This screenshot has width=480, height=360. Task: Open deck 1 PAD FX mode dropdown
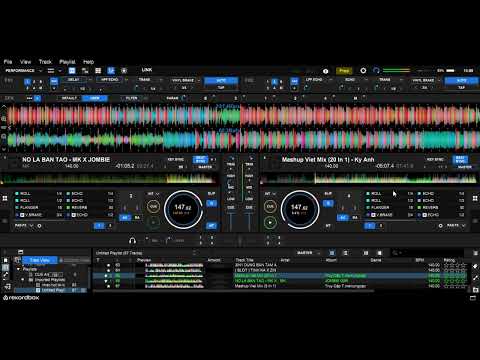pyautogui.click(x=24, y=226)
